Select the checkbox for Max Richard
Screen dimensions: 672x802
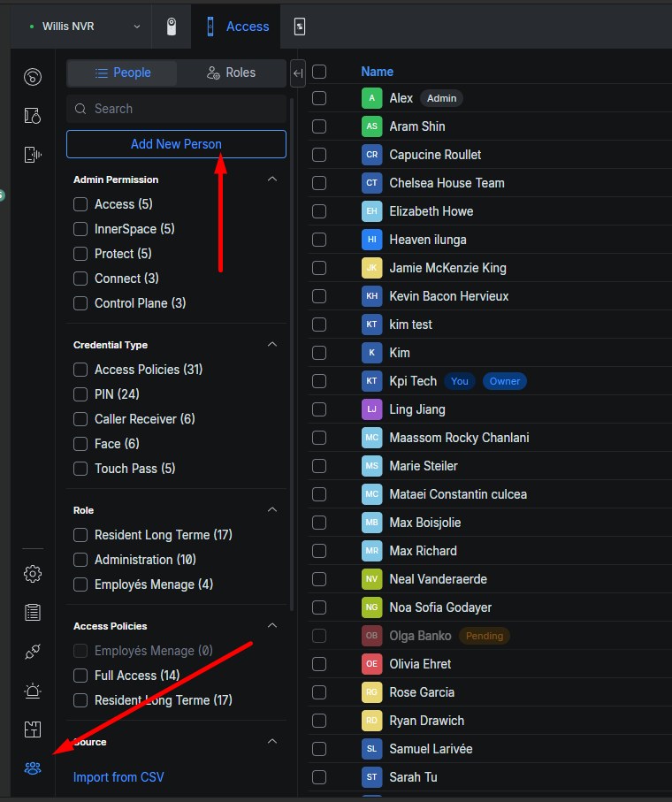pos(319,551)
